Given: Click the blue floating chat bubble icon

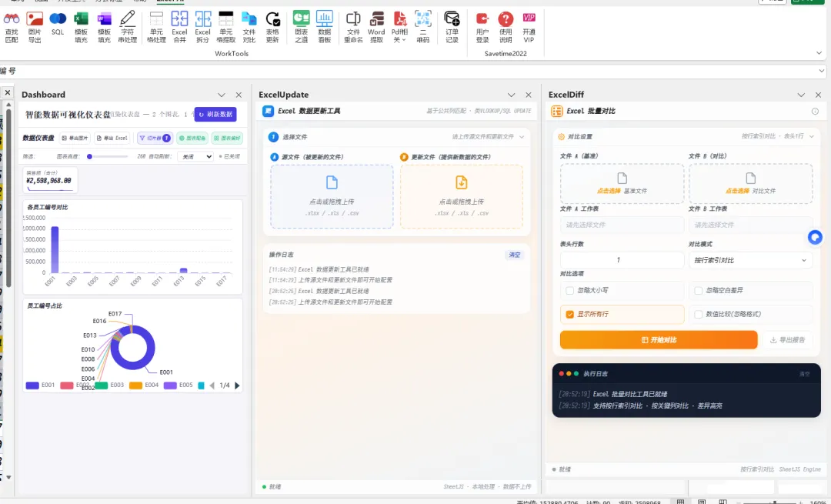Looking at the screenshot, I should [x=815, y=237].
